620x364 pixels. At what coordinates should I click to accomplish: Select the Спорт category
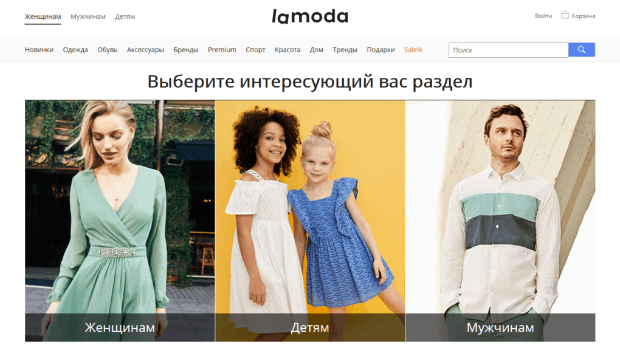pyautogui.click(x=255, y=50)
